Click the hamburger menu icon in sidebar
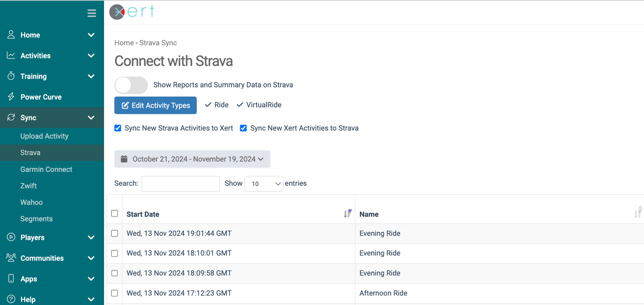The image size is (644, 305). click(x=91, y=13)
